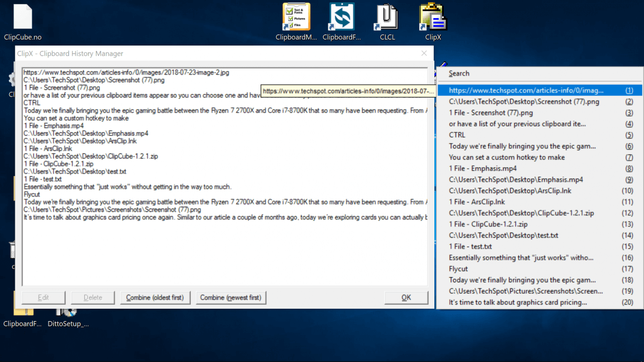Viewport: 644px width, 362px height.
Task: Select menu entry (9) Desktop\Emphasis.mp4 path
Action: (x=540, y=180)
